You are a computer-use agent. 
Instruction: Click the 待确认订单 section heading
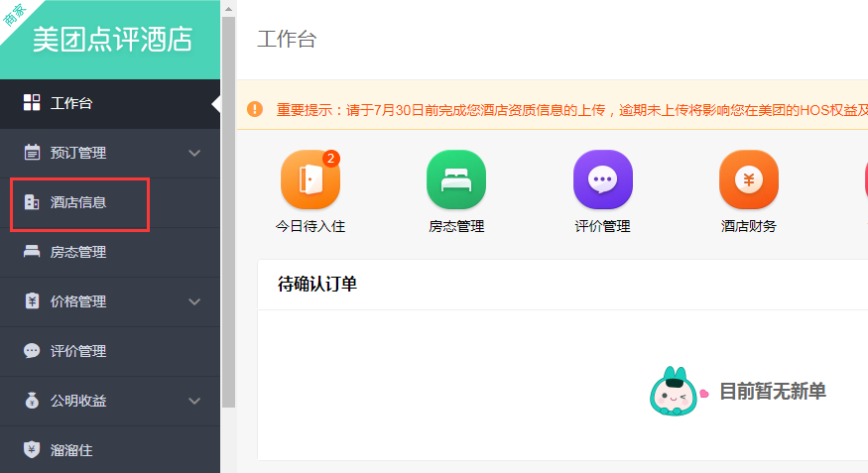317,284
